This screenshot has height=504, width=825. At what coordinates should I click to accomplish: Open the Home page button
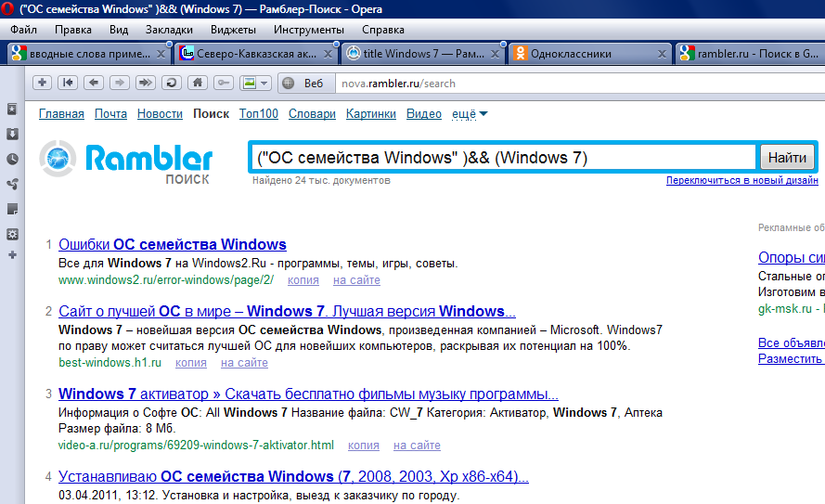tap(198, 83)
